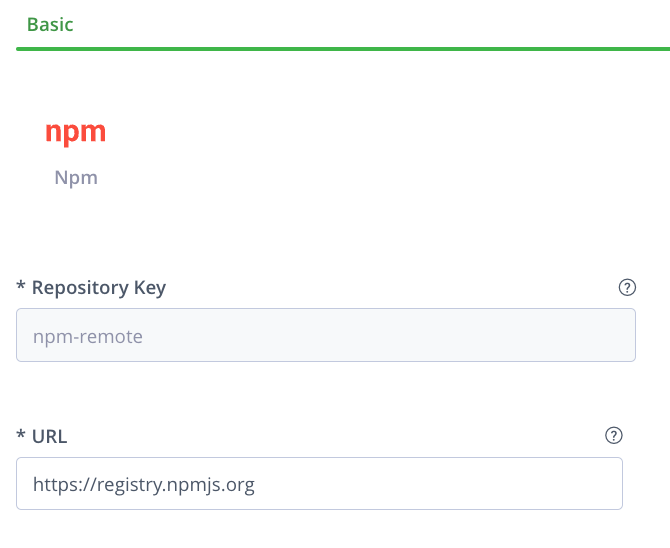
Task: Select the Npm package type label
Action: pos(76,178)
